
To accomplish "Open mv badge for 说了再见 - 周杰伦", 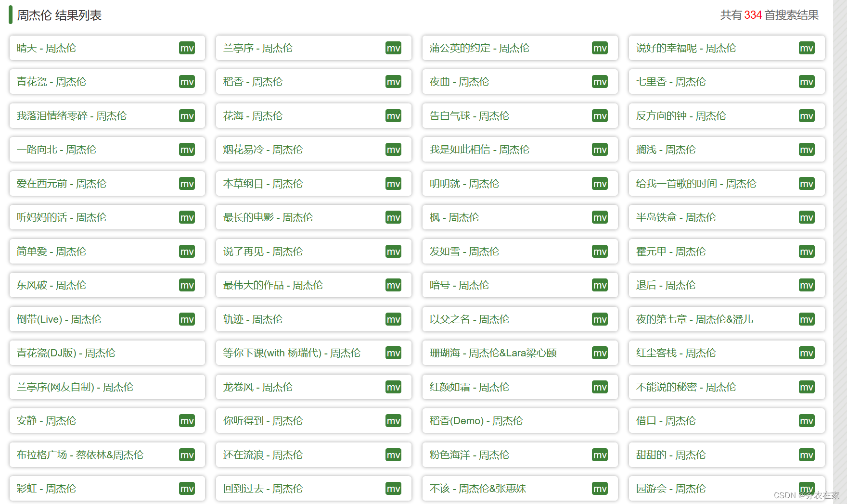I will [x=393, y=252].
